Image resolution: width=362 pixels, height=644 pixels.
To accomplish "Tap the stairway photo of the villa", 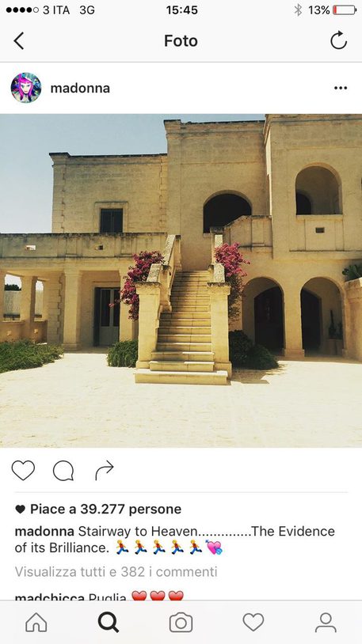I will tap(181, 281).
